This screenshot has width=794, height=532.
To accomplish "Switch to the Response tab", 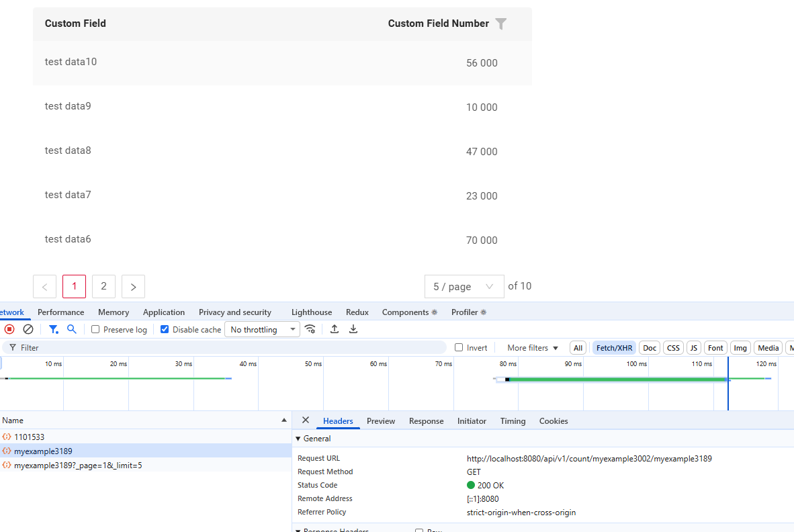I will tap(426, 421).
